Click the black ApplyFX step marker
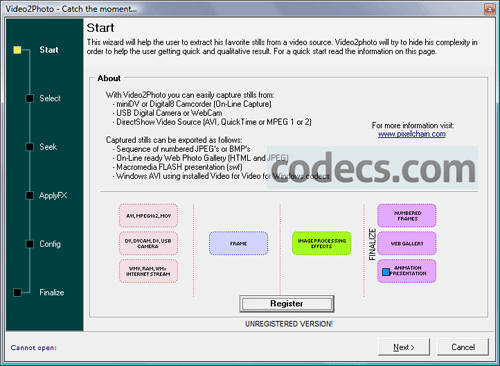 (30, 195)
